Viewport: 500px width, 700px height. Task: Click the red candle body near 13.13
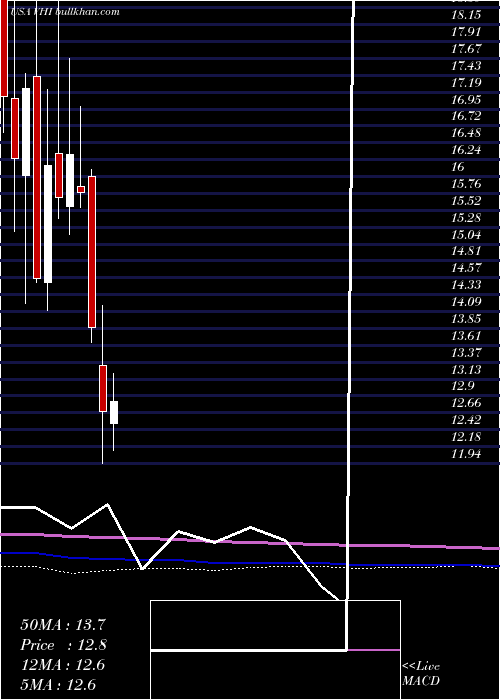(103, 388)
